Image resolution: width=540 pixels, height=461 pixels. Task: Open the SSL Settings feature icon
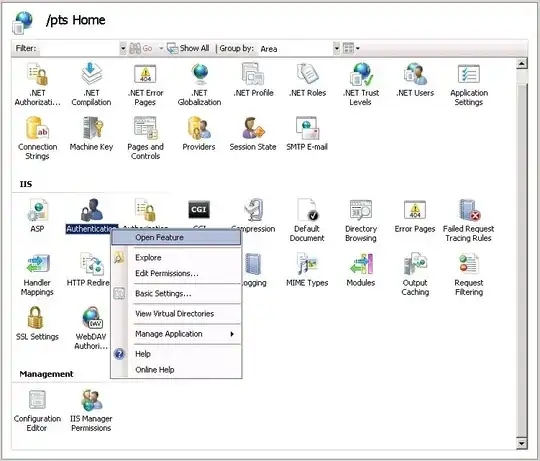click(37, 323)
